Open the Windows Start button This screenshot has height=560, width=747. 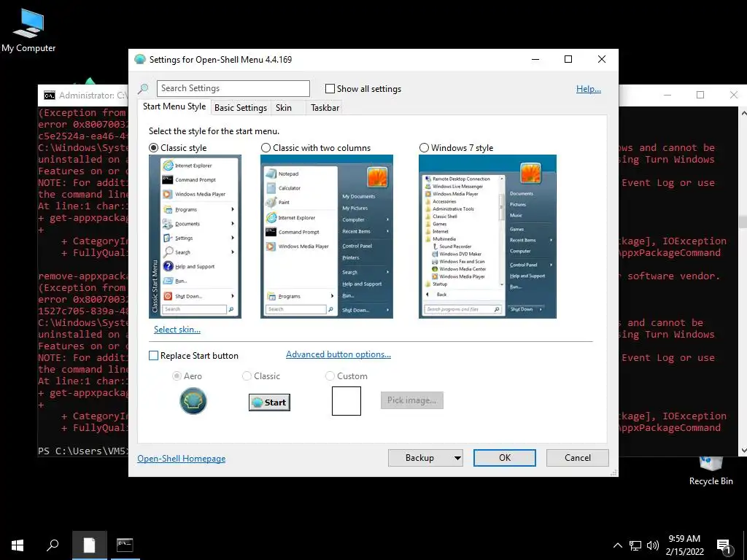coord(18,545)
